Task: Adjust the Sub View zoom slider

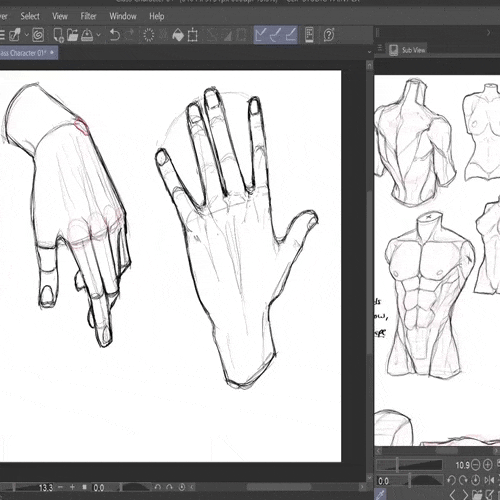Action: 409,464
